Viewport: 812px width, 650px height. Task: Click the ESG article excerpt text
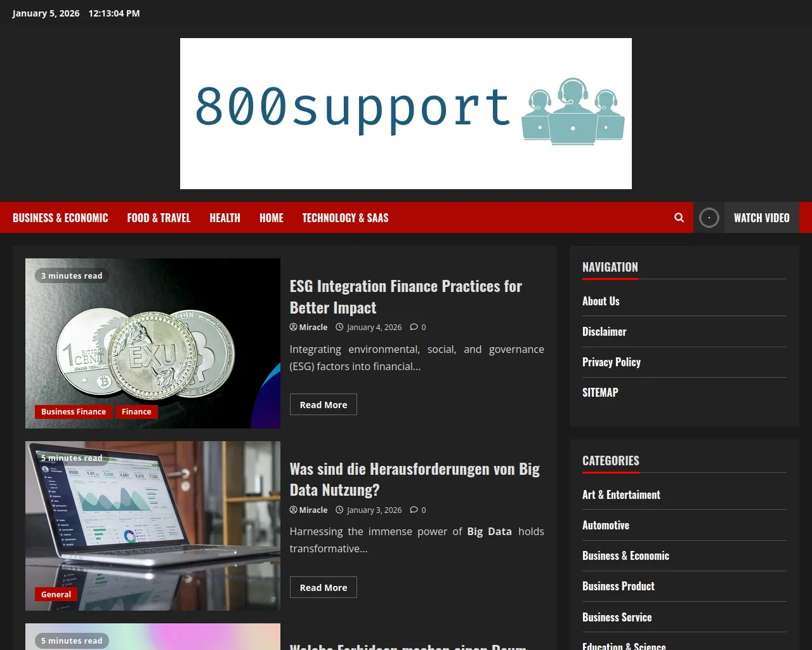[417, 357]
